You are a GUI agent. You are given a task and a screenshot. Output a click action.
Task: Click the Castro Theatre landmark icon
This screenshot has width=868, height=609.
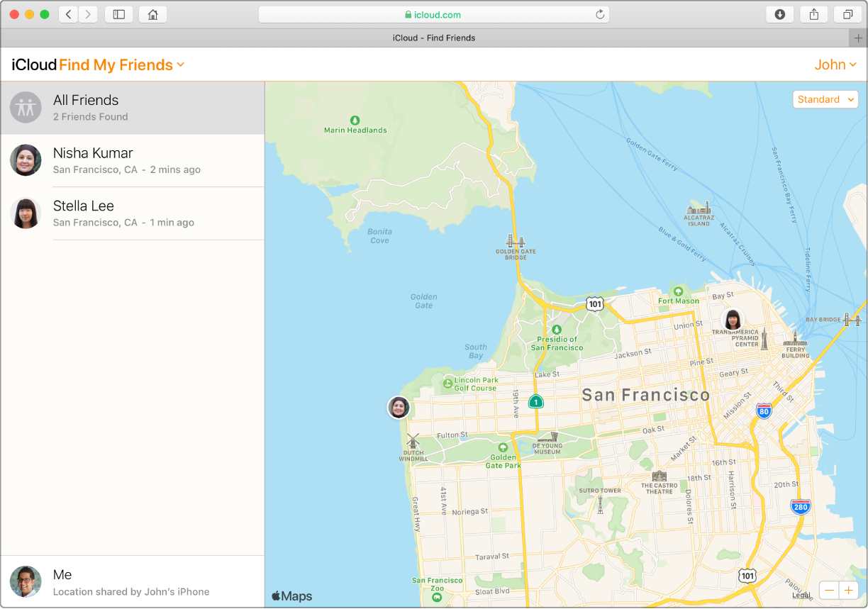point(660,476)
